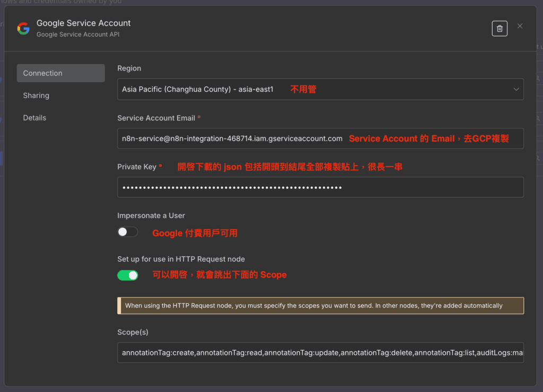Switch to the Details tab

click(x=34, y=118)
